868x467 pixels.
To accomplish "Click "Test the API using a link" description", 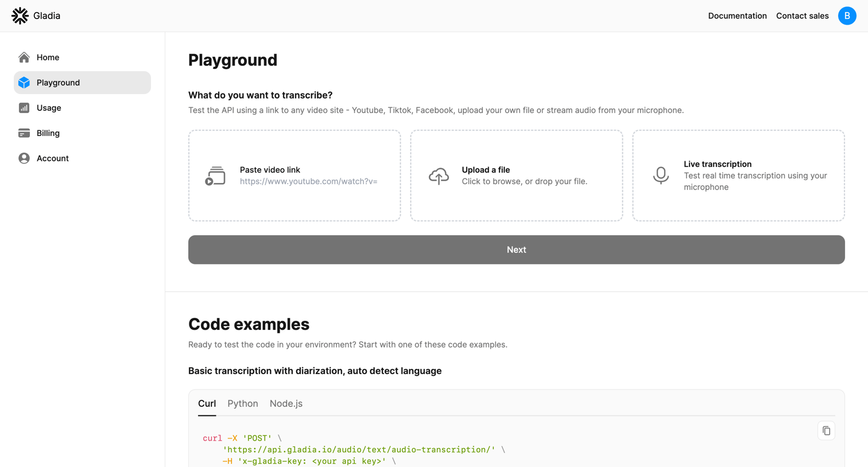I will tap(436, 110).
